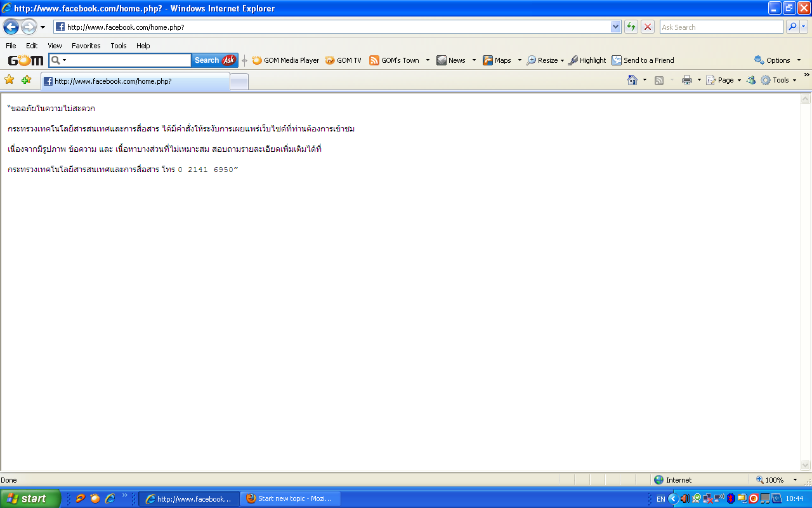The image size is (812, 508).
Task: Open the Favorites menu
Action: [86, 46]
